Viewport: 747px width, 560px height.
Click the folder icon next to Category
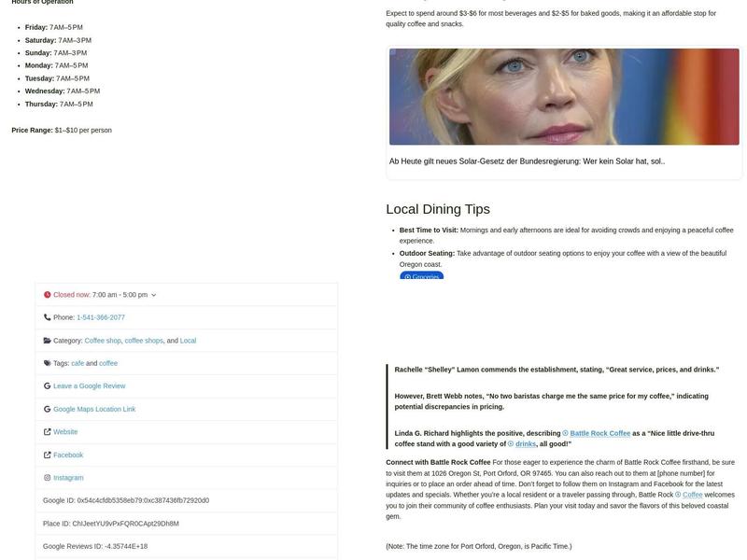[x=48, y=341]
